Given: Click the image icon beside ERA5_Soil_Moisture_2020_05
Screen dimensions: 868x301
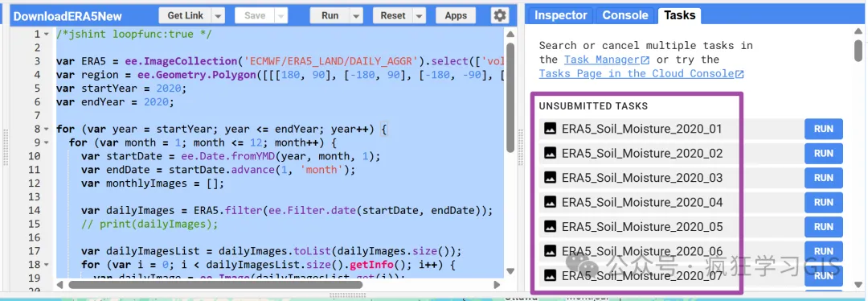Looking at the screenshot, I should pos(550,226).
